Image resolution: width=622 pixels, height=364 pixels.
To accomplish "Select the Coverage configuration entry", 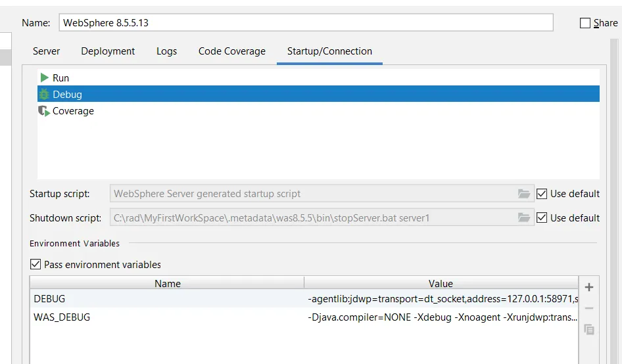I will 318,110.
